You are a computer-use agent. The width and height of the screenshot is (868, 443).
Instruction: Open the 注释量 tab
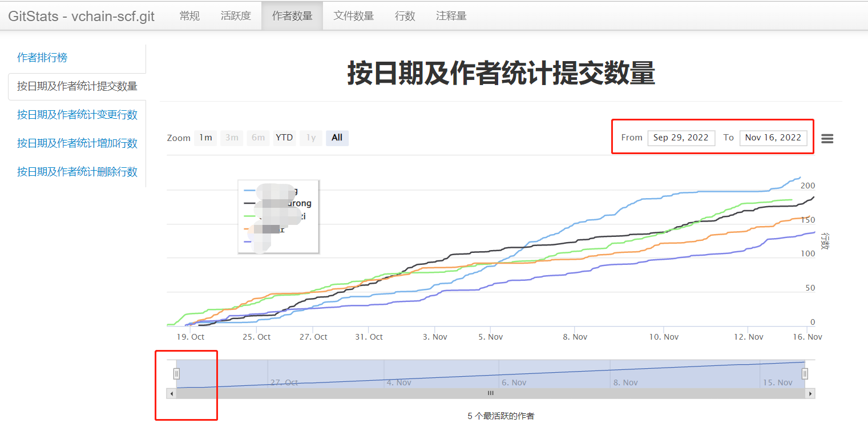pyautogui.click(x=451, y=16)
